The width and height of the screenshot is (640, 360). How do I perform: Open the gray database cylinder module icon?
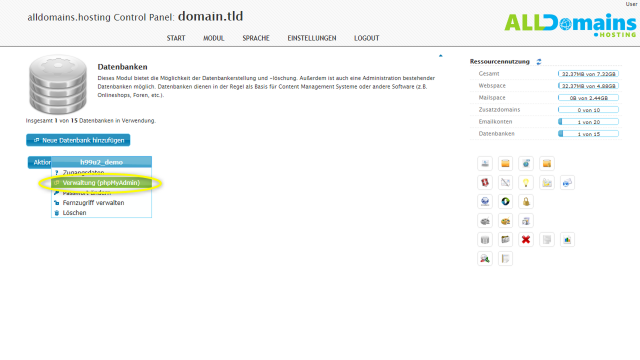pyautogui.click(x=485, y=240)
